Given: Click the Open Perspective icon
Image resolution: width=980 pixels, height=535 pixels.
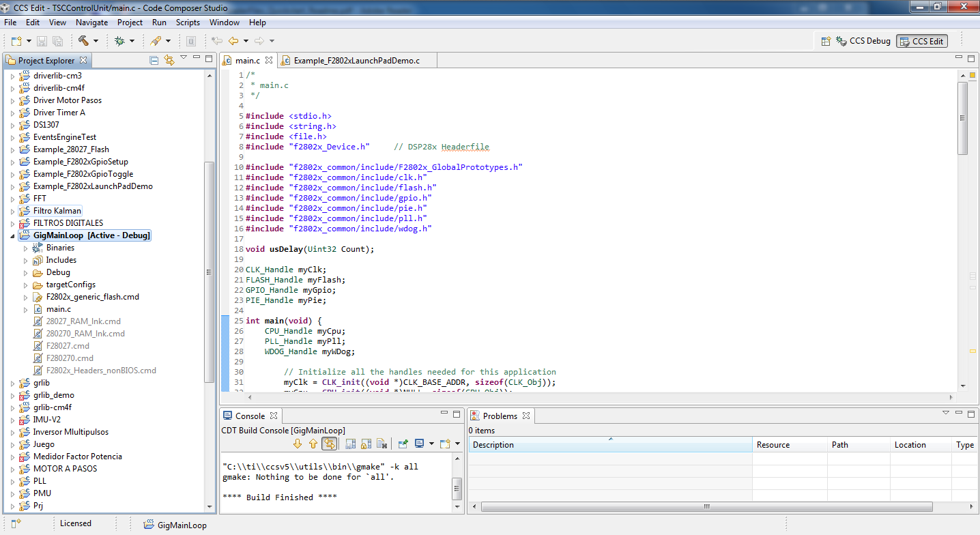Looking at the screenshot, I should tap(826, 41).
